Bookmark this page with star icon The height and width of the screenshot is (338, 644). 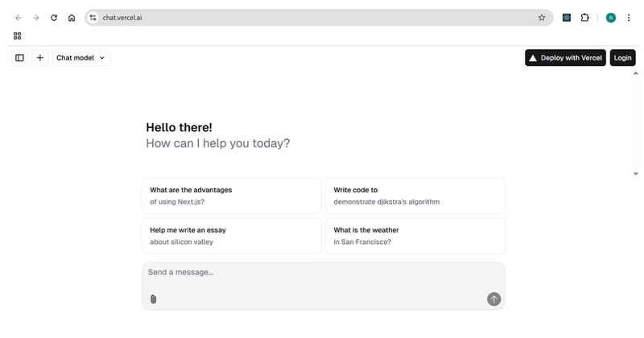tap(542, 18)
